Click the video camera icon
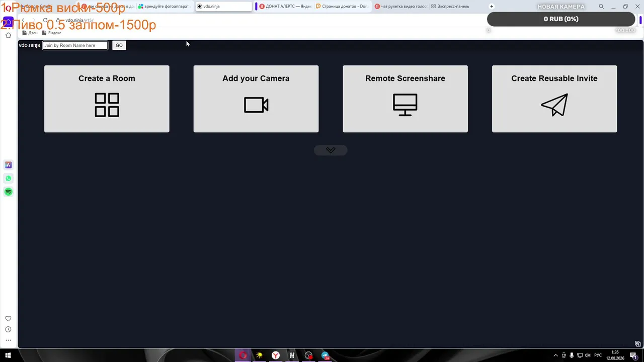The image size is (644, 362). [256, 105]
